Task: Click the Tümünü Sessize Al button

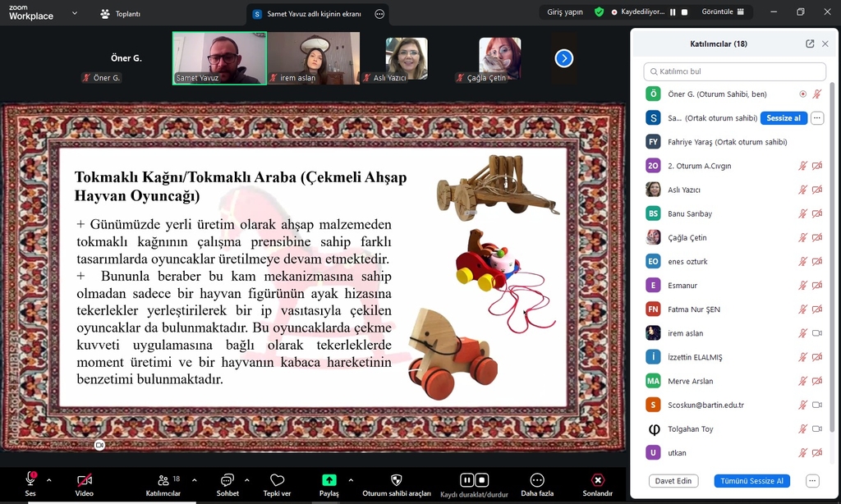Action: coord(751,481)
